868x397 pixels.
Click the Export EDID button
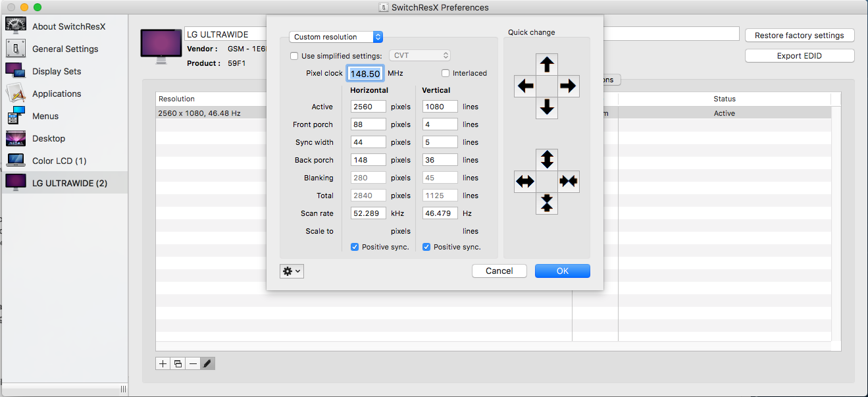(799, 56)
